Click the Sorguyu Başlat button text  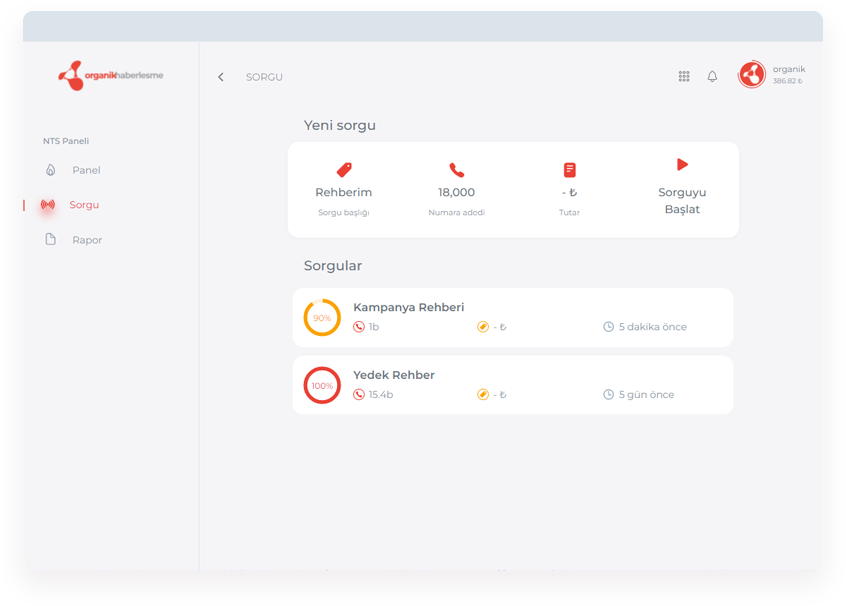pyautogui.click(x=682, y=201)
